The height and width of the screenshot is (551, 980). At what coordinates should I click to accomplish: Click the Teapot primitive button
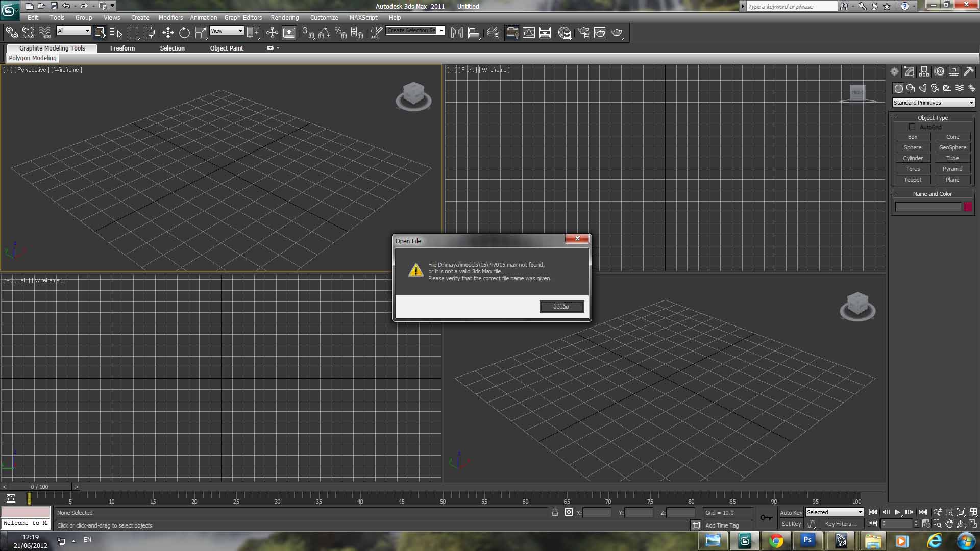[x=912, y=180]
